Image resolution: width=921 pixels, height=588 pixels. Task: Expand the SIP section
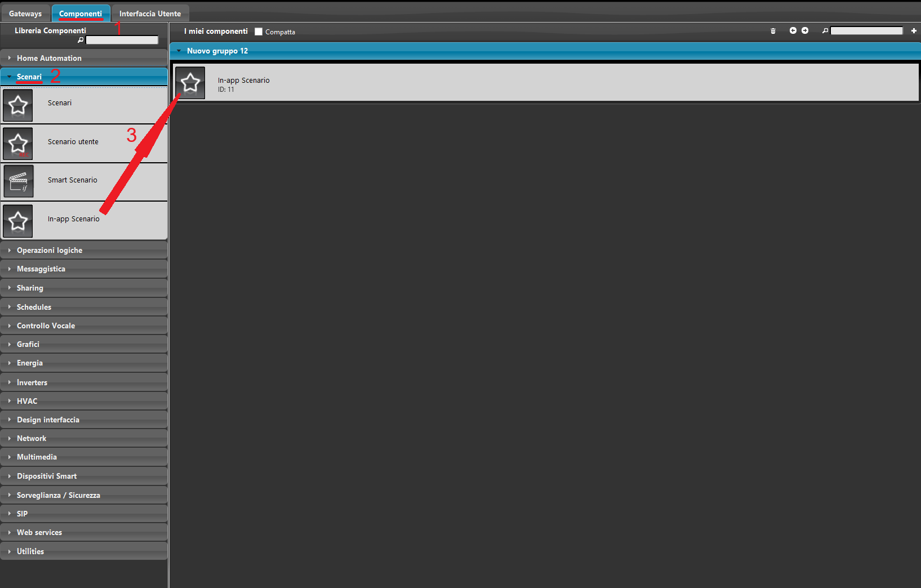point(84,514)
